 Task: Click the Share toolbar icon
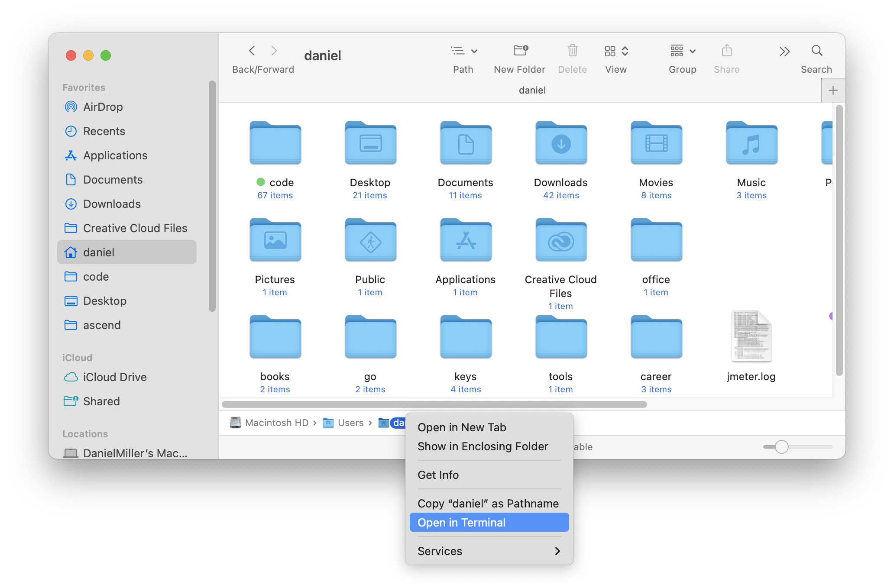[726, 51]
